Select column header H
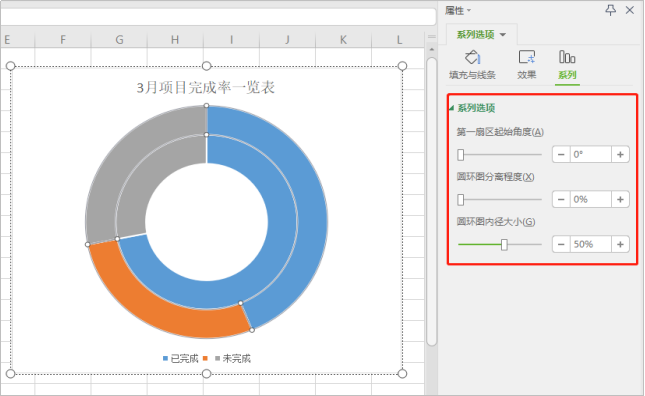This screenshot has height=396, width=645. (x=175, y=39)
